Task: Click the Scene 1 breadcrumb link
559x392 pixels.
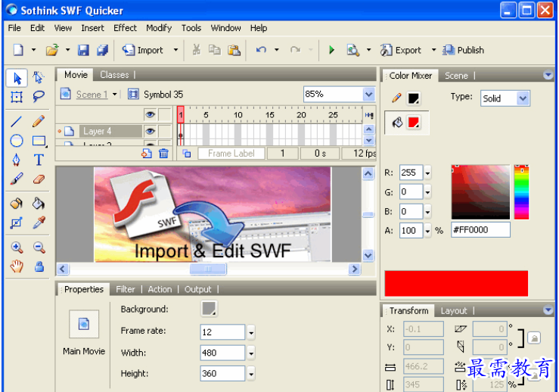Action: (x=92, y=95)
